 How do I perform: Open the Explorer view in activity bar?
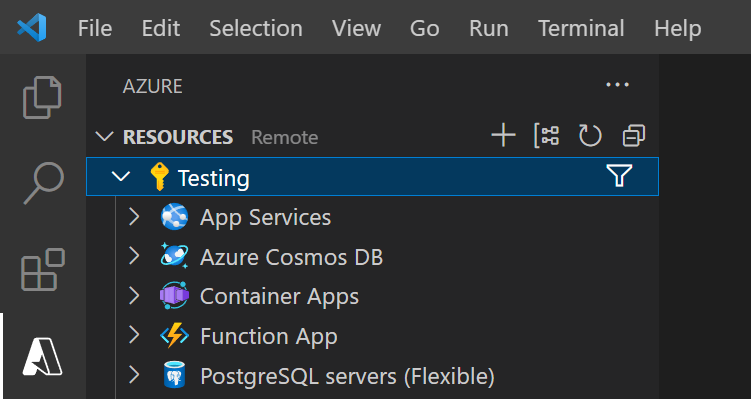[x=42, y=97]
